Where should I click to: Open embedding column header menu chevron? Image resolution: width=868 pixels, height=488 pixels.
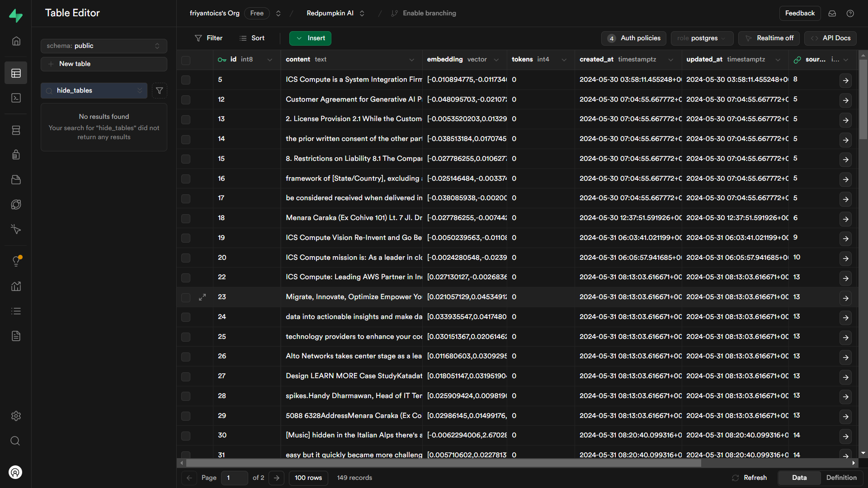pos(496,60)
